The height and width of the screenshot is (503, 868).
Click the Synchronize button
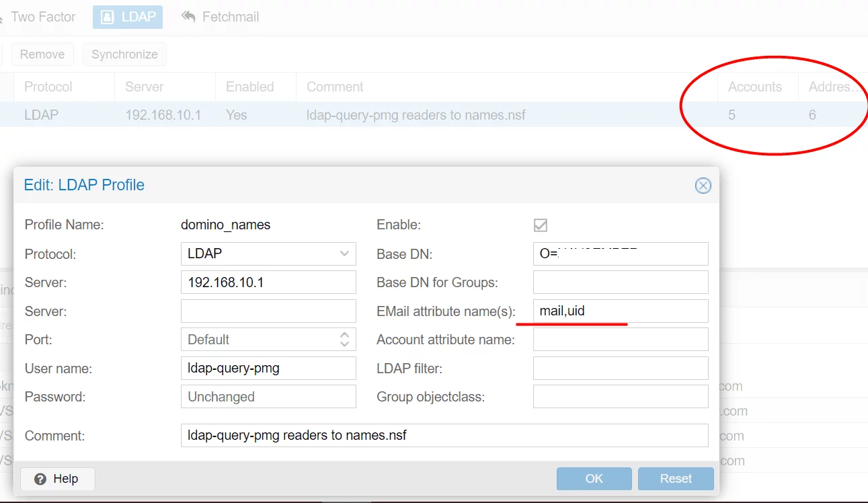point(124,54)
